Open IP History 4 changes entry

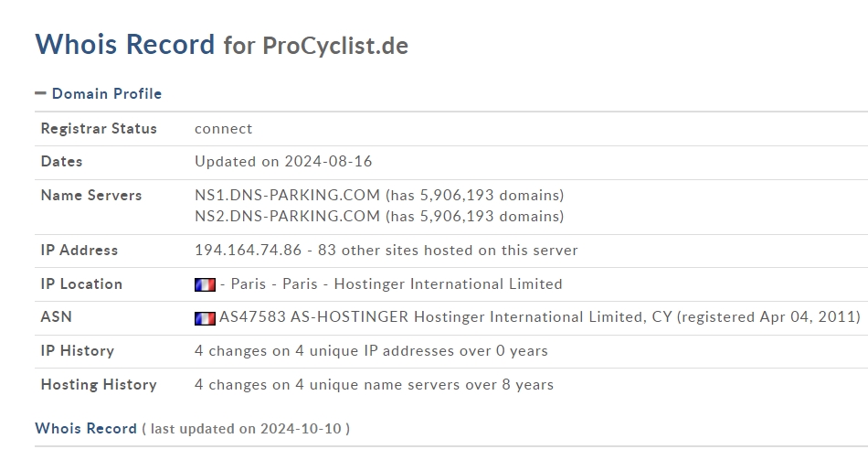tap(371, 351)
